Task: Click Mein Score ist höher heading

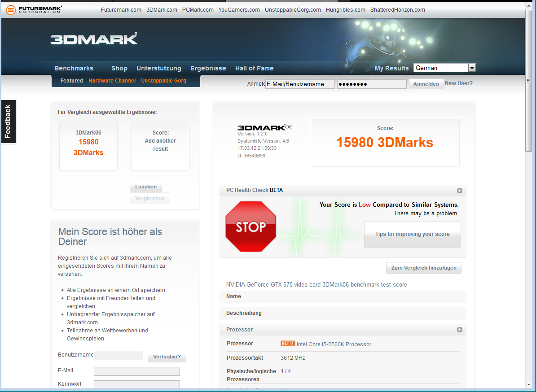Action: [x=110, y=236]
